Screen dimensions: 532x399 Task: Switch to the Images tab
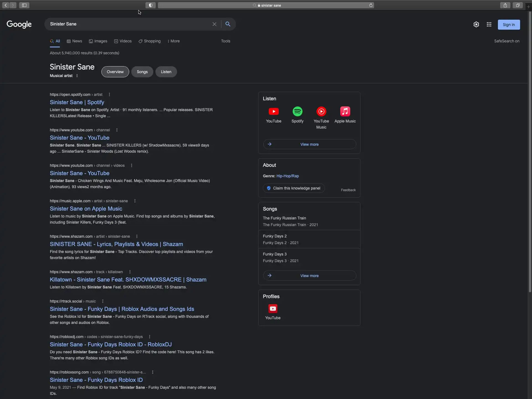[98, 41]
